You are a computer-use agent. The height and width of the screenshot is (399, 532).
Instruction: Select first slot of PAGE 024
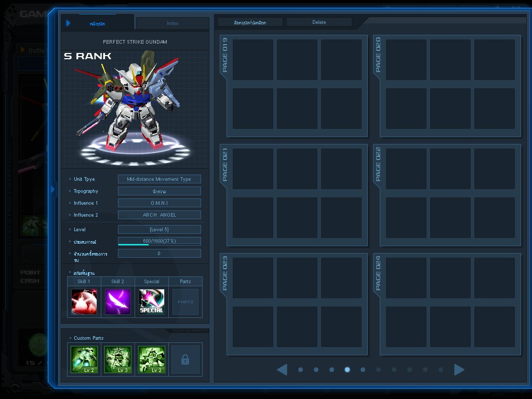406,278
